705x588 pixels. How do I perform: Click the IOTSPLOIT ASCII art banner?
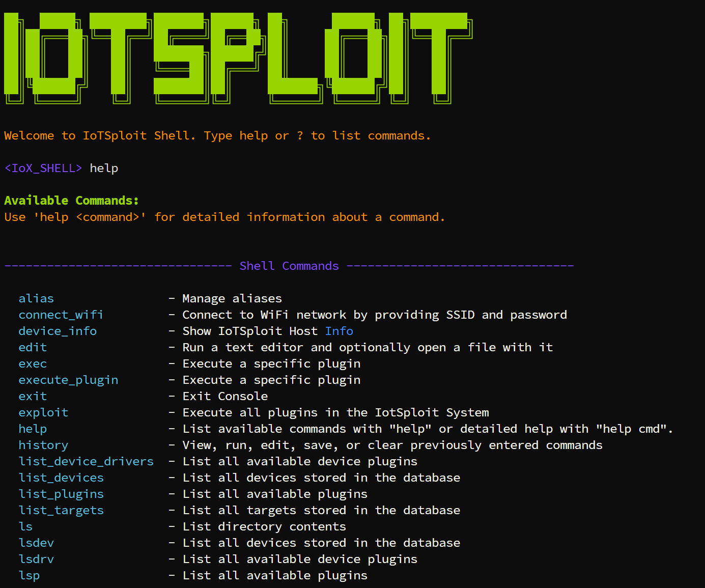coord(238,59)
